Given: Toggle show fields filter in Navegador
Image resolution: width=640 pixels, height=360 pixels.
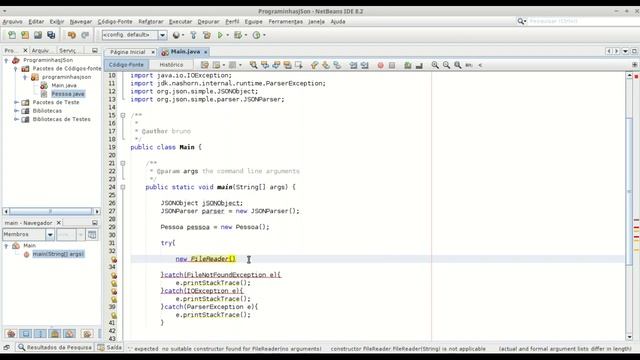Looking at the screenshot, I should (26, 334).
